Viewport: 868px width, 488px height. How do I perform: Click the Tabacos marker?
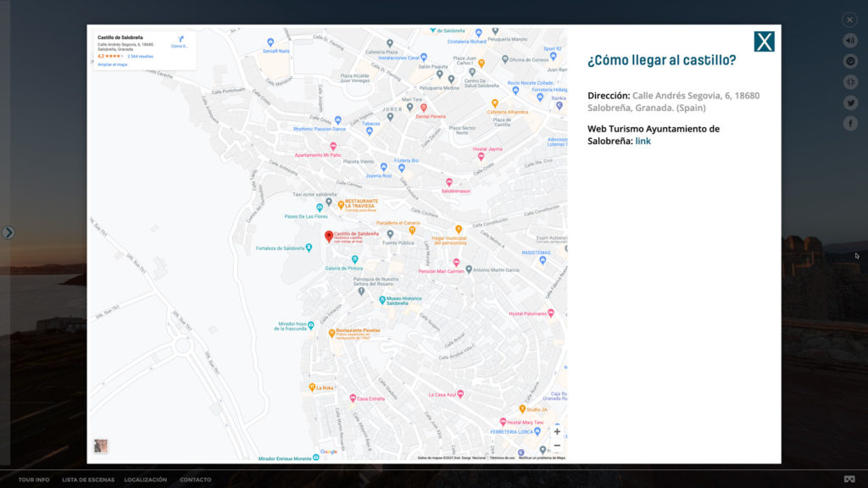(370, 131)
